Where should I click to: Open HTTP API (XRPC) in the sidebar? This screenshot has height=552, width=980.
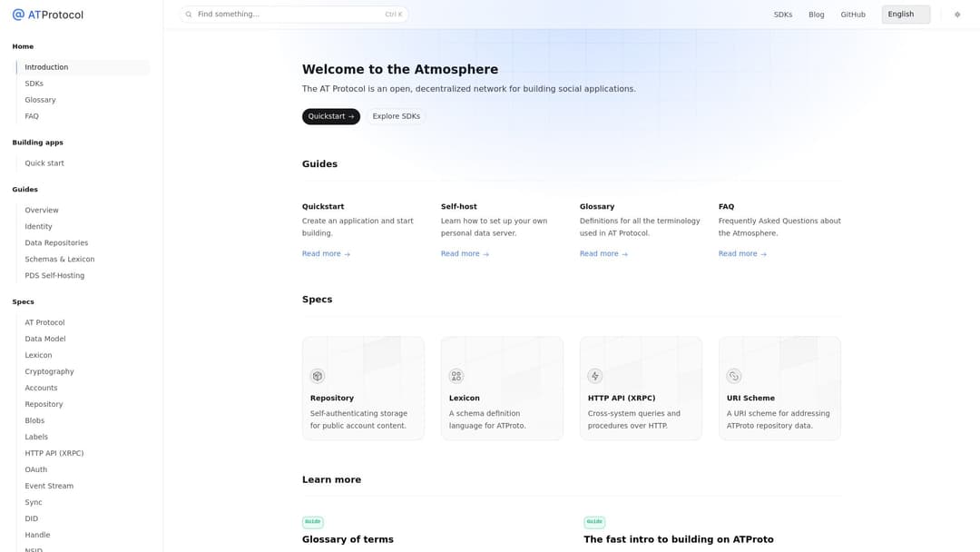point(54,453)
